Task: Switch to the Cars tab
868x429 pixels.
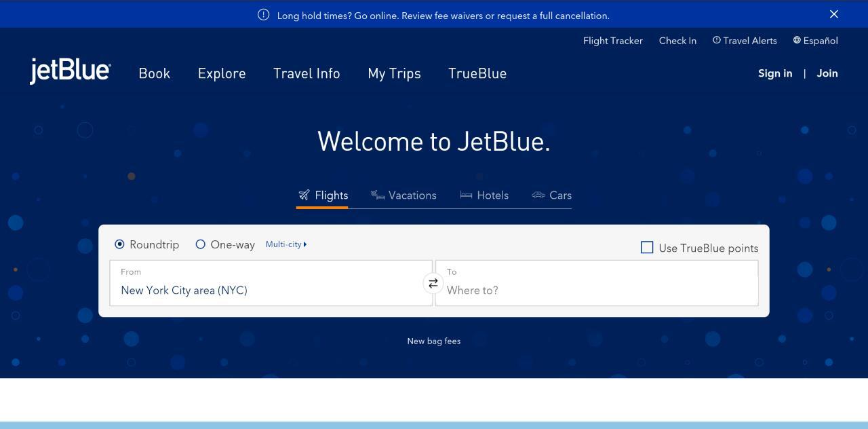Action: pyautogui.click(x=552, y=195)
